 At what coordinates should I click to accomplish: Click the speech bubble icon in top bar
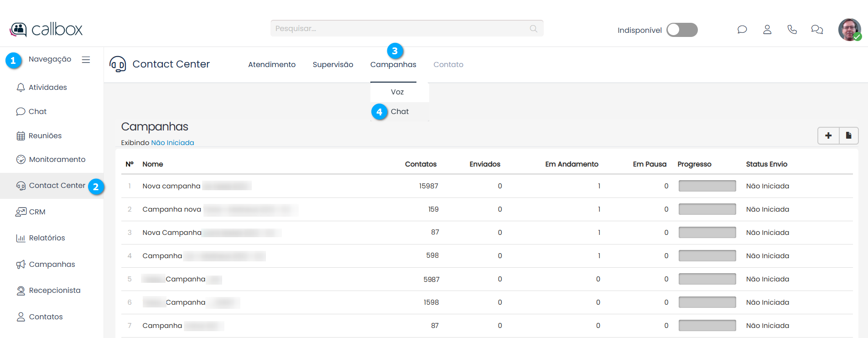point(742,30)
